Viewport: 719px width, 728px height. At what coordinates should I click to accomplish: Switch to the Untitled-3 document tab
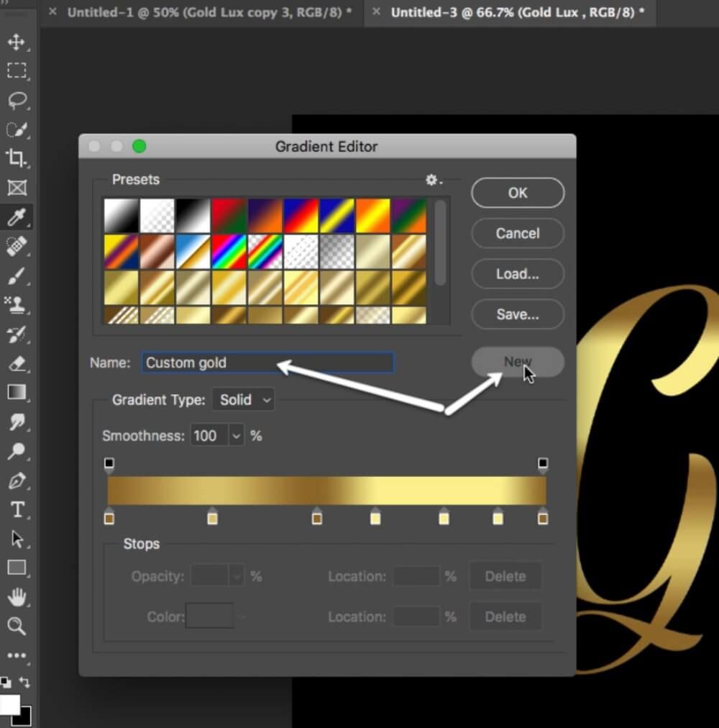tap(518, 12)
